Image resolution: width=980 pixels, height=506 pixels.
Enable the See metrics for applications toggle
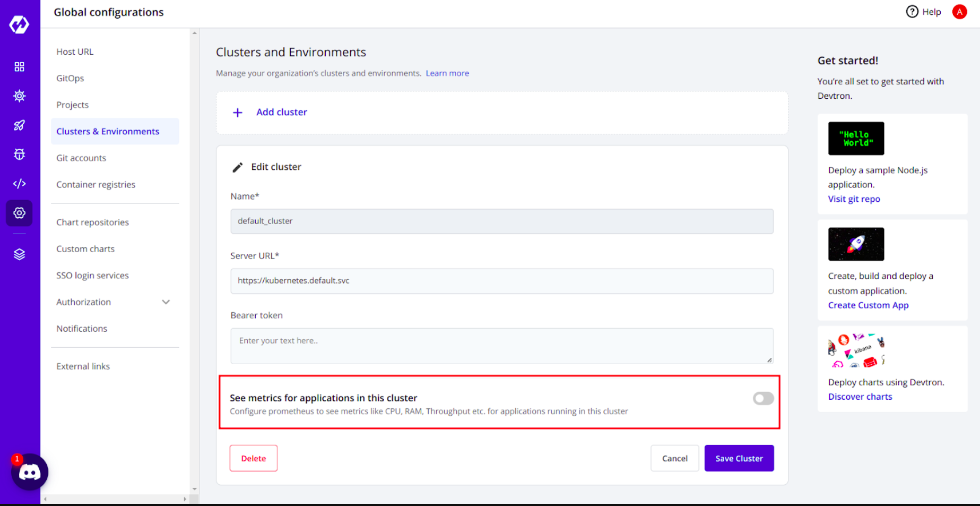click(763, 399)
